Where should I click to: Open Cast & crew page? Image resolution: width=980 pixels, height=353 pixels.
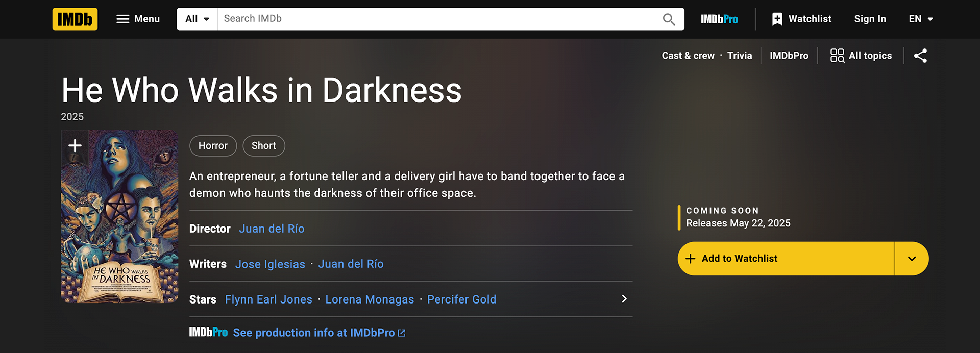tap(688, 56)
